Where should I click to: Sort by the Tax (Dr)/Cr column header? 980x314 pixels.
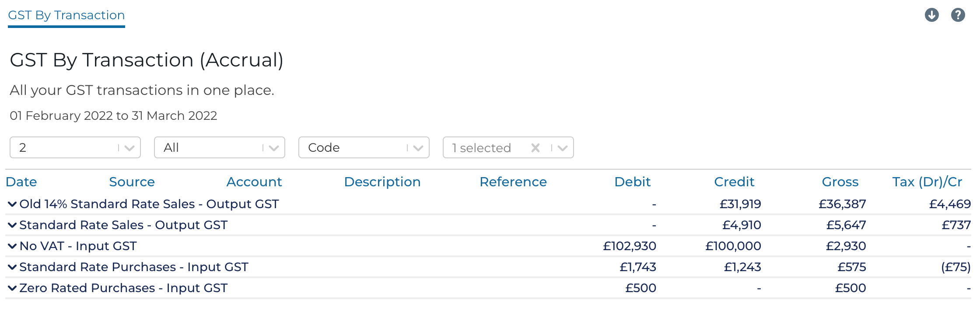click(927, 182)
